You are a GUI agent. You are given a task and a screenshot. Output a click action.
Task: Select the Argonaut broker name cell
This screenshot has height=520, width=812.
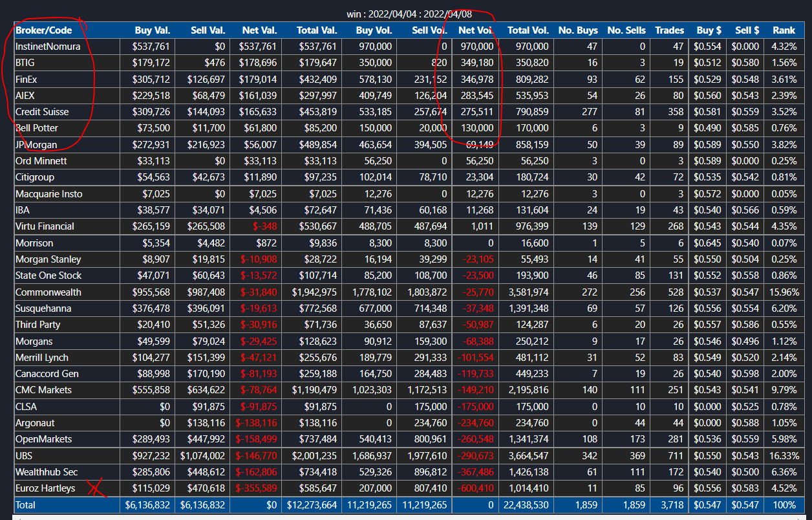click(x=35, y=422)
